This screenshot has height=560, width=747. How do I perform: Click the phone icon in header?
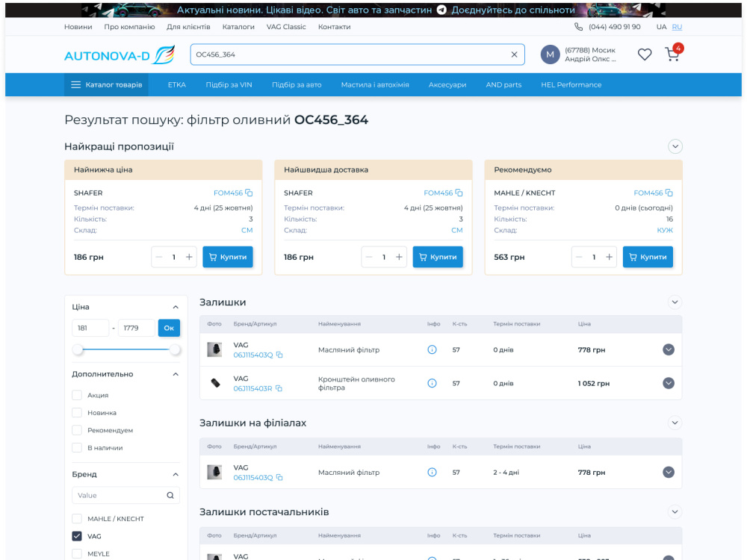(578, 27)
